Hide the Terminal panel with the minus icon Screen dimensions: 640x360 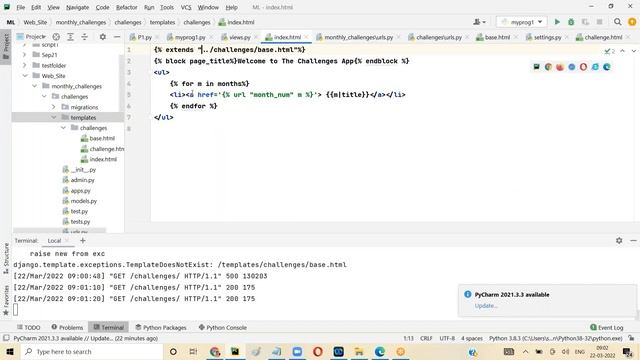(633, 240)
